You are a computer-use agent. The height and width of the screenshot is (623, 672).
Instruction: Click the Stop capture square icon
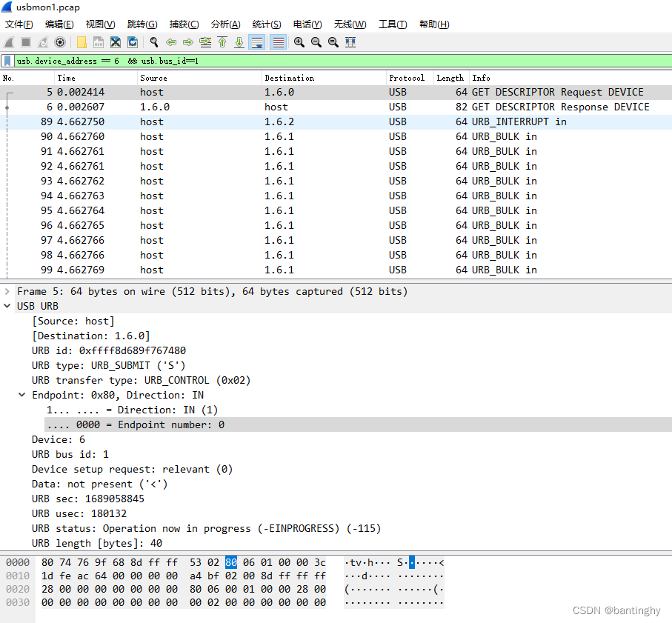click(x=26, y=42)
